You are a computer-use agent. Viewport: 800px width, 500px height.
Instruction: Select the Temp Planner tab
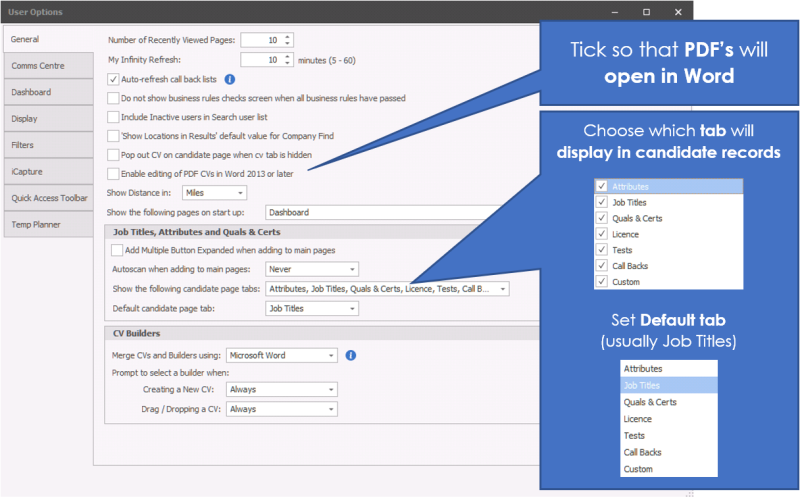click(x=46, y=224)
